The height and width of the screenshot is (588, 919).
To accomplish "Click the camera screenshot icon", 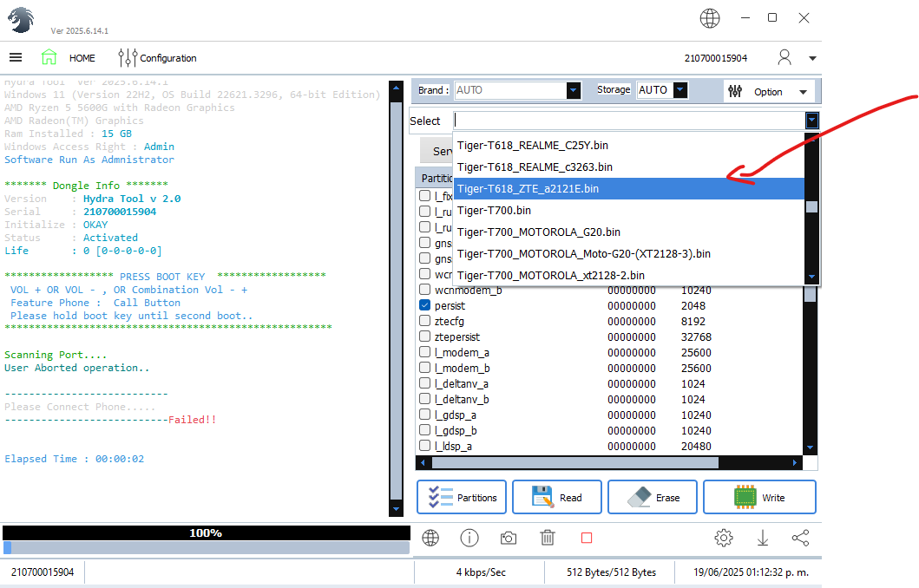I will click(x=509, y=538).
